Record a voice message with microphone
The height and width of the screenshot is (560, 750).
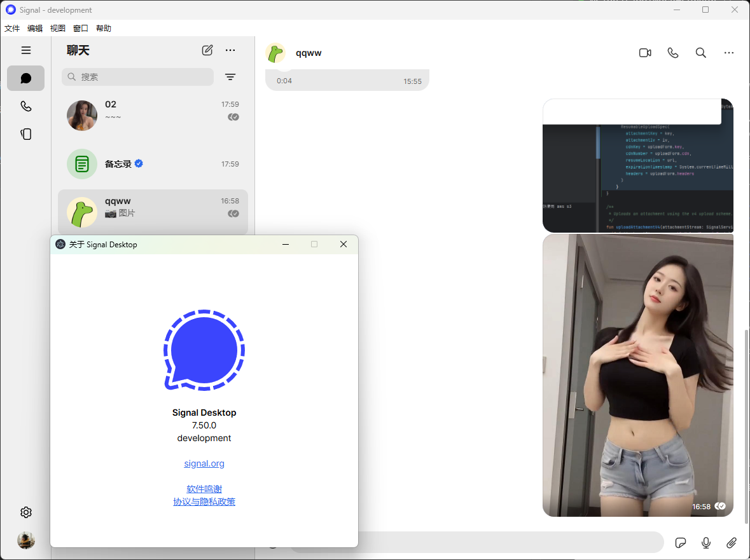[706, 542]
